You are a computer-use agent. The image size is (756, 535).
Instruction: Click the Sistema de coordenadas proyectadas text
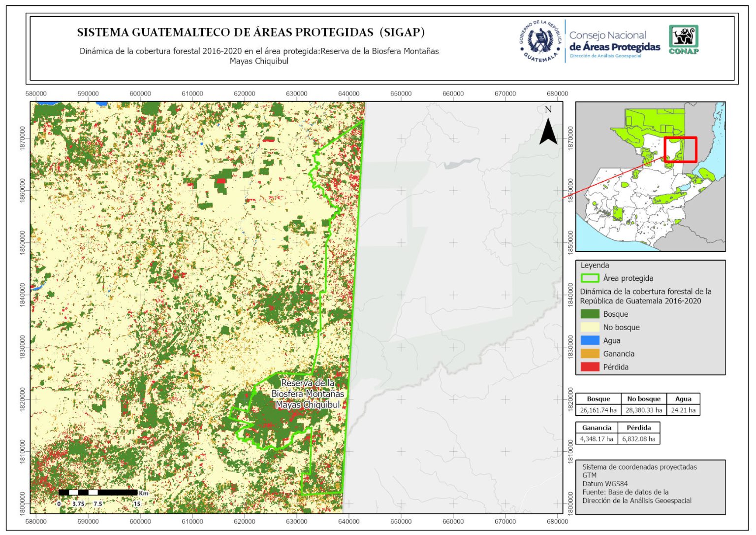639,467
